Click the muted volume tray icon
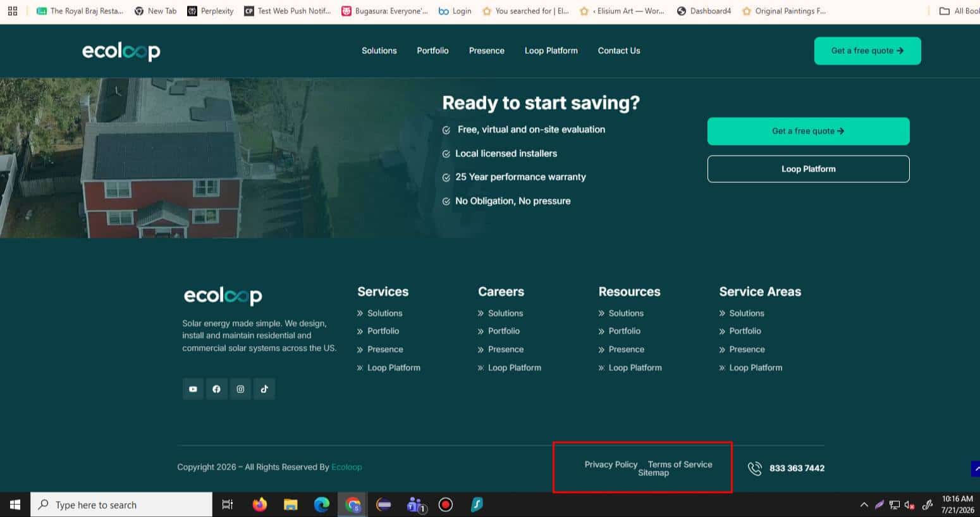Viewport: 980px width, 517px height. pyautogui.click(x=910, y=505)
